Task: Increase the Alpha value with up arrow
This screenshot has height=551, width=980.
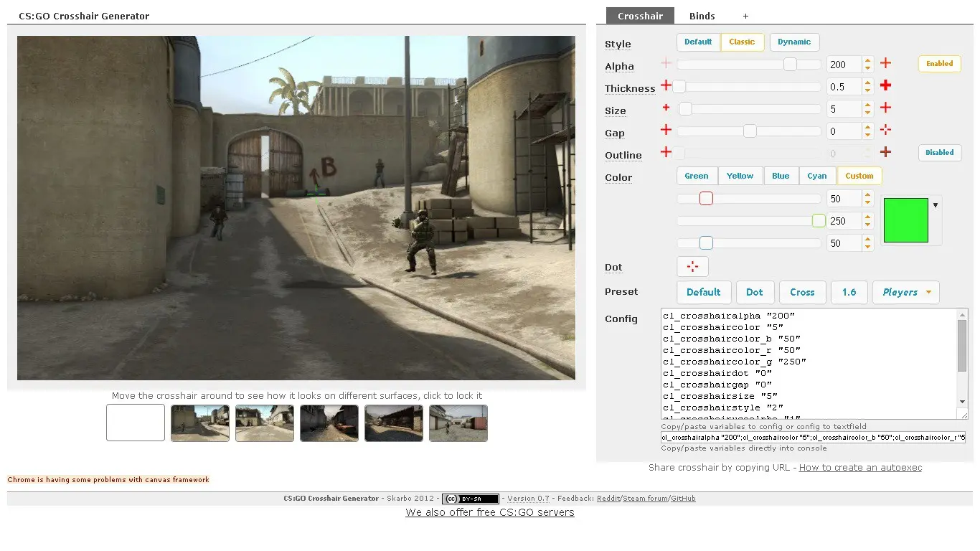Action: [x=867, y=60]
